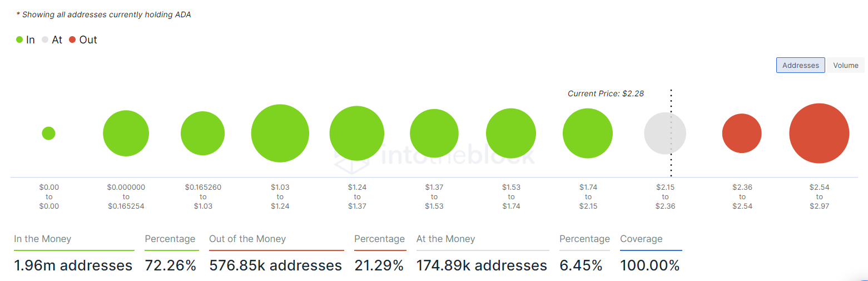Click the red $2.36 to $2.54 bubble

pos(742,134)
